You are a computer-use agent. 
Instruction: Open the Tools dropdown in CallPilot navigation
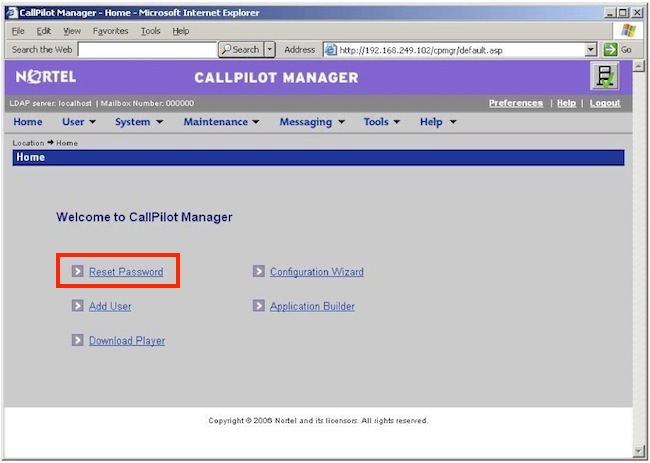click(382, 122)
